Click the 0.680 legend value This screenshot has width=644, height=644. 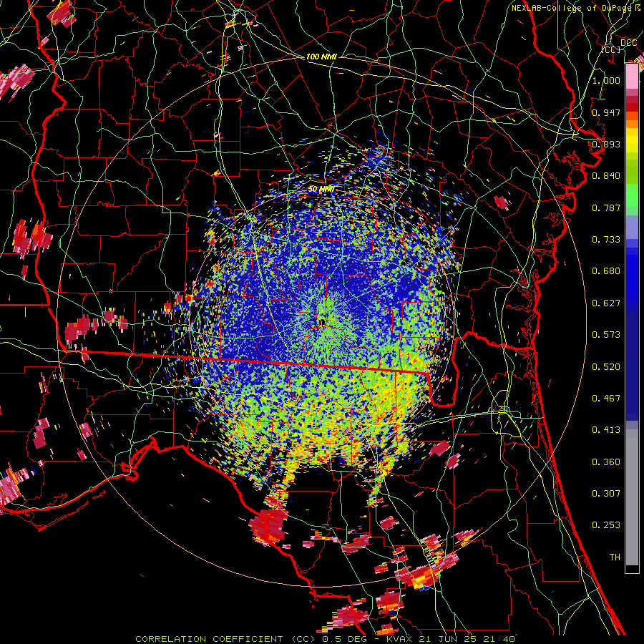coord(606,271)
